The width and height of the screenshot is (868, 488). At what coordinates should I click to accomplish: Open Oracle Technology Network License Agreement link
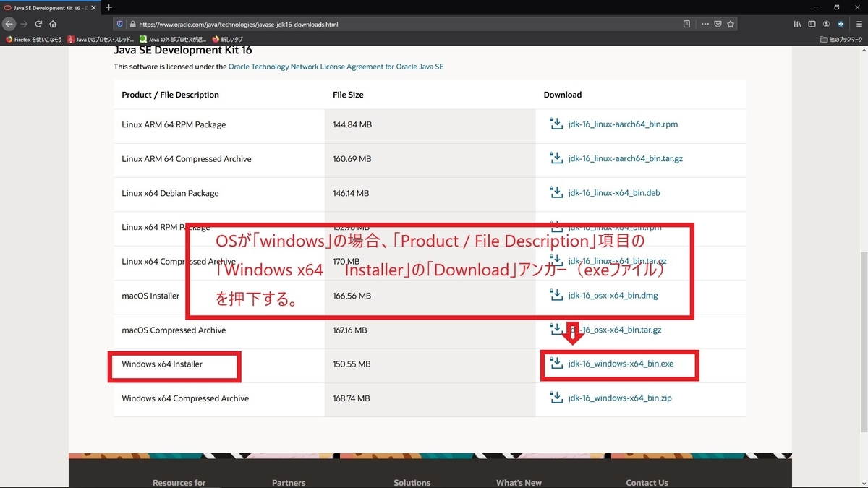point(336,67)
